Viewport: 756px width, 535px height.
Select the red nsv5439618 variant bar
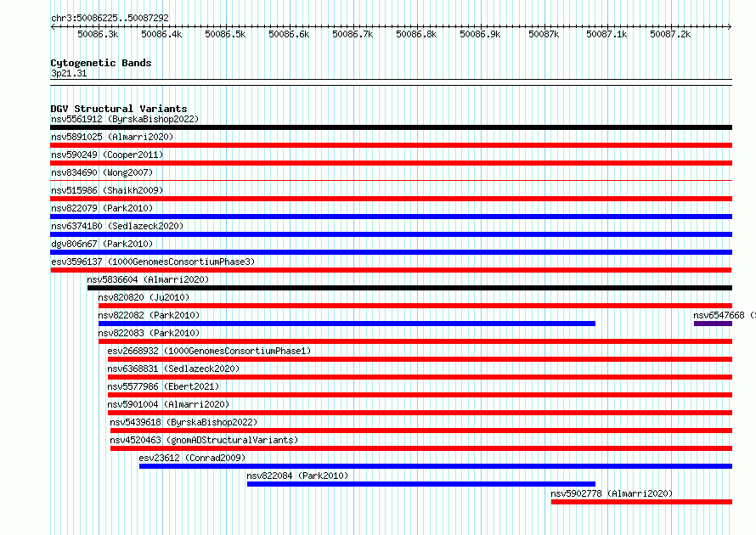(421, 431)
